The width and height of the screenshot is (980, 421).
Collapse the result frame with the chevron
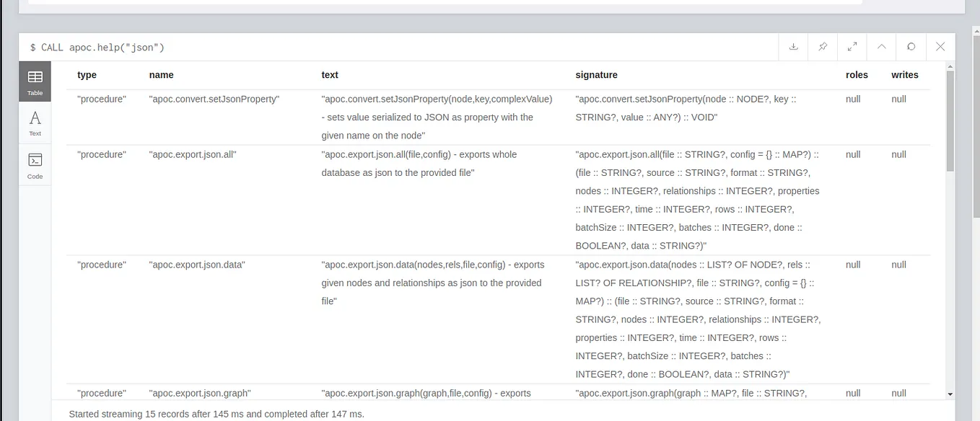[881, 46]
